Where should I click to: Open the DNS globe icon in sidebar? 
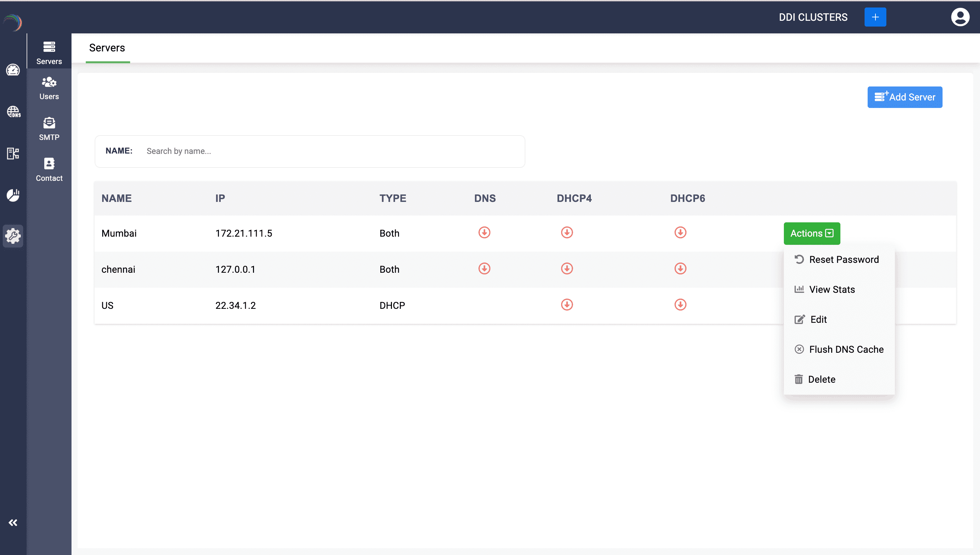[x=13, y=112]
